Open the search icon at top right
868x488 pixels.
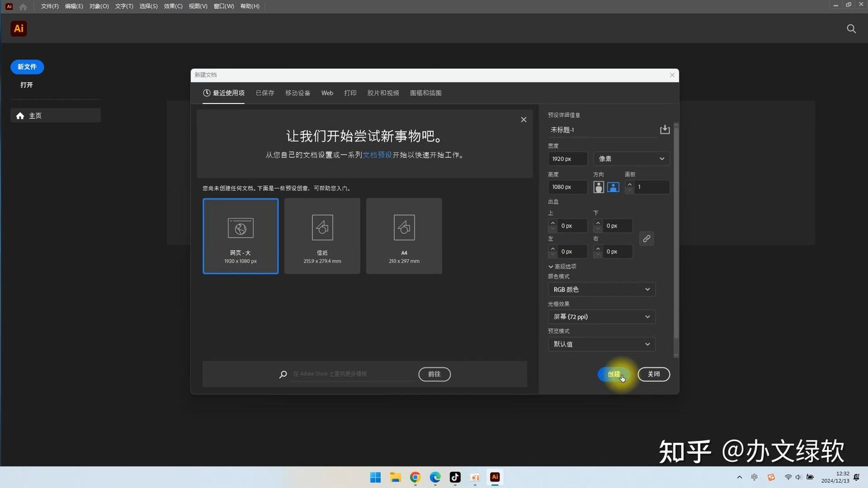coord(851,28)
